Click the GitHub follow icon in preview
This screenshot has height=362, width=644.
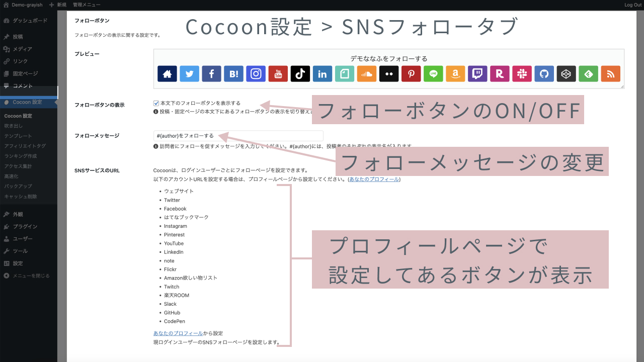(x=544, y=74)
